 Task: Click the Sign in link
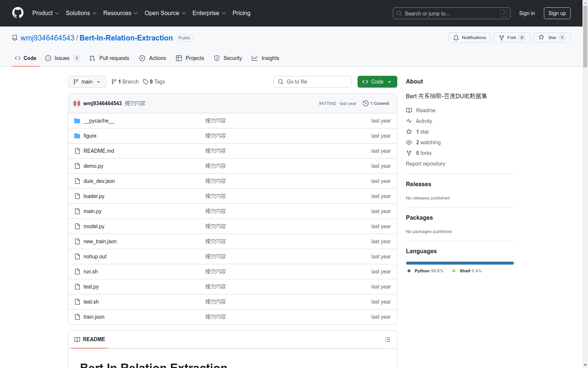(527, 13)
